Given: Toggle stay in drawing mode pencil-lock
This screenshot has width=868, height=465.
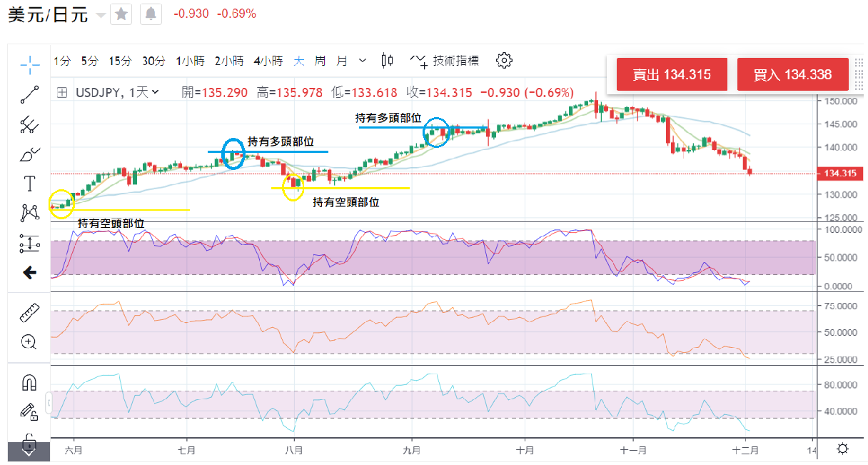Looking at the screenshot, I should coord(29,411).
